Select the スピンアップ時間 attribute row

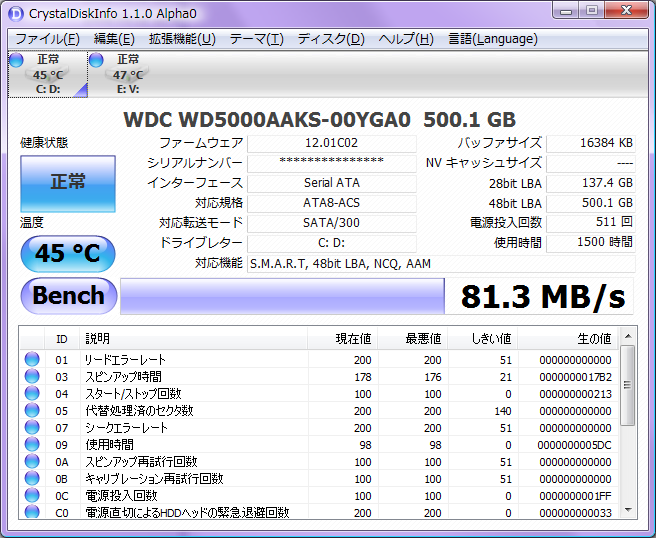(x=319, y=377)
